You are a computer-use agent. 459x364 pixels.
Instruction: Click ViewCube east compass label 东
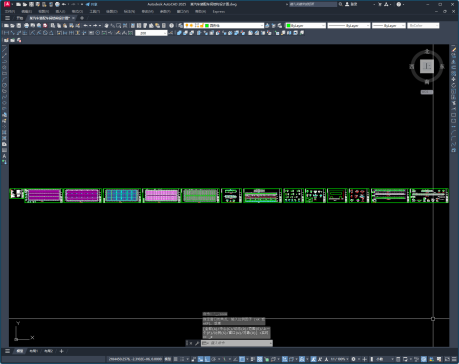[x=442, y=66]
